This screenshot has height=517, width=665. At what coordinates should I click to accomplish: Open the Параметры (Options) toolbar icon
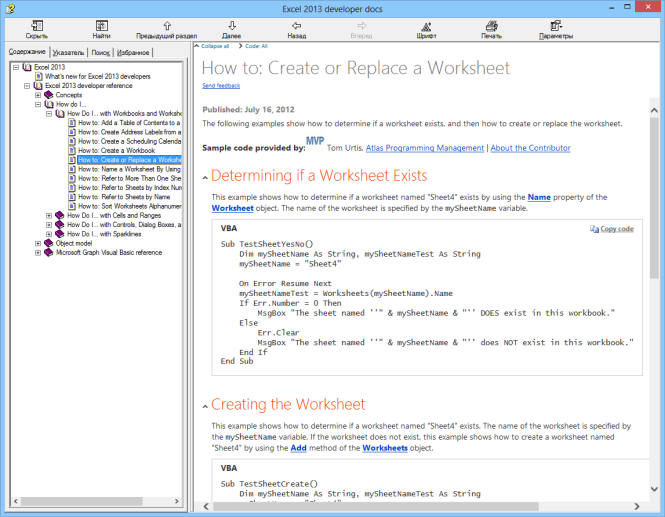click(556, 26)
